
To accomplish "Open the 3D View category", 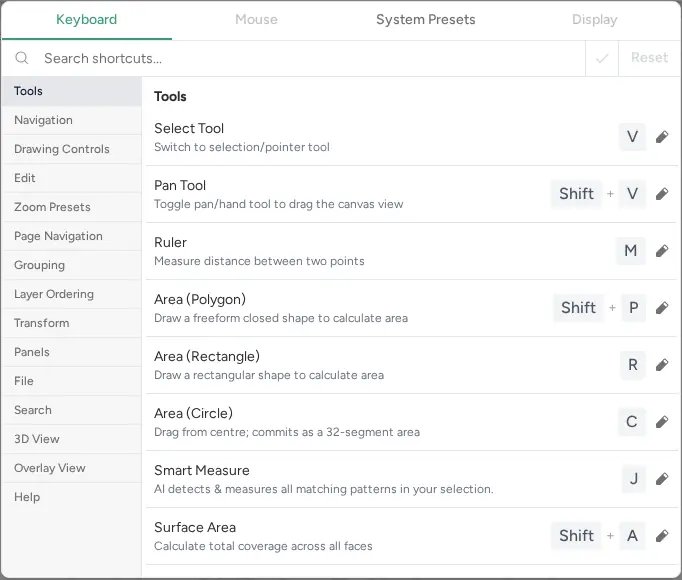I will (x=72, y=439).
